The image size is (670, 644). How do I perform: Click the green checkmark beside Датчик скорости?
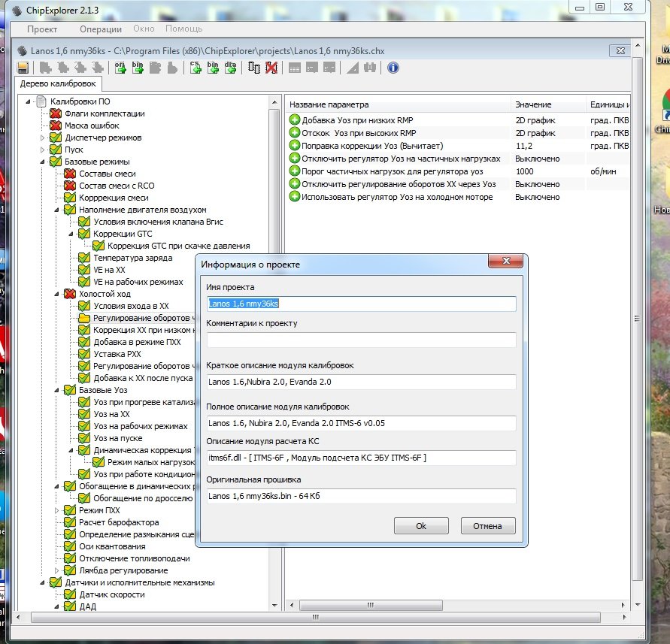(x=70, y=594)
